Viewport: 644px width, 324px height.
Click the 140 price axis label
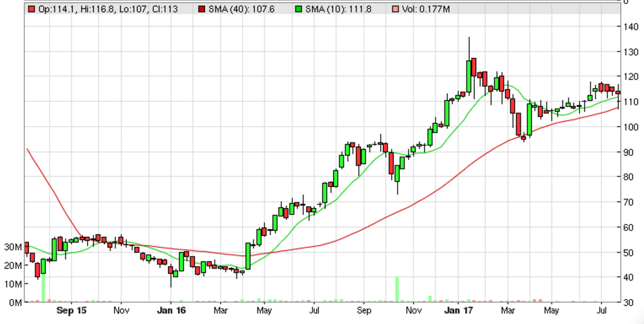click(x=631, y=27)
